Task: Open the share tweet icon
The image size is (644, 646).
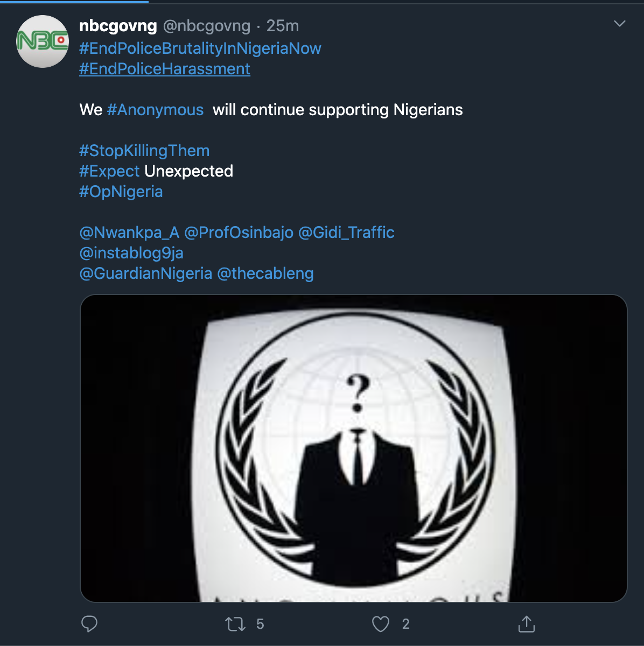Action: (526, 624)
